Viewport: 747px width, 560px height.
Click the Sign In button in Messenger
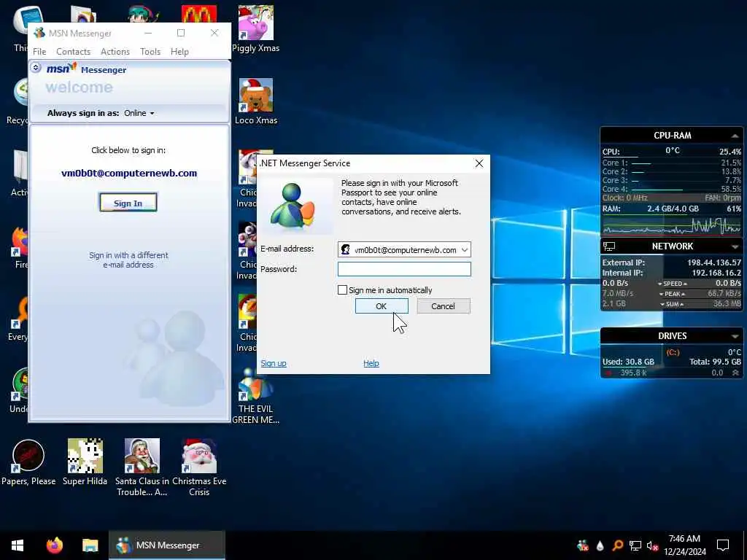(128, 203)
